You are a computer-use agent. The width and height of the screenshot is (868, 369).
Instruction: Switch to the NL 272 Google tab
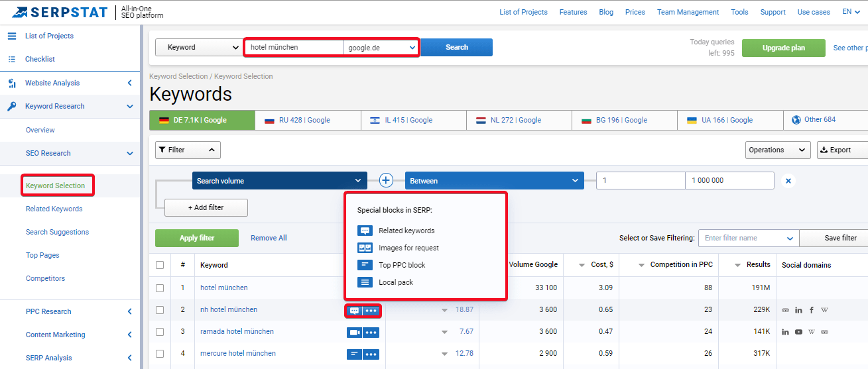[x=519, y=120]
